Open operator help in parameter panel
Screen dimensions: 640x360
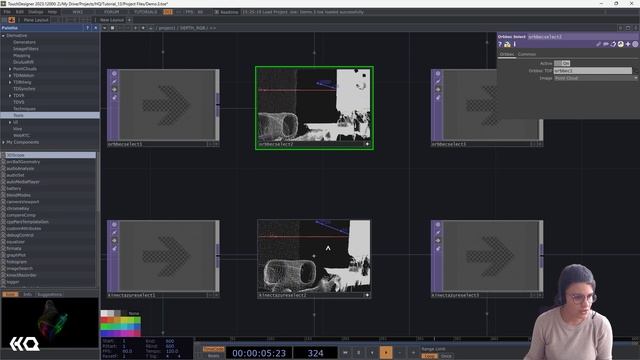click(x=500, y=44)
